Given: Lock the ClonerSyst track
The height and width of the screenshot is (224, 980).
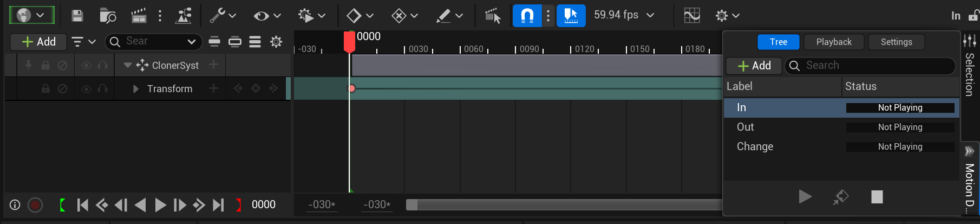Looking at the screenshot, I should [x=45, y=66].
